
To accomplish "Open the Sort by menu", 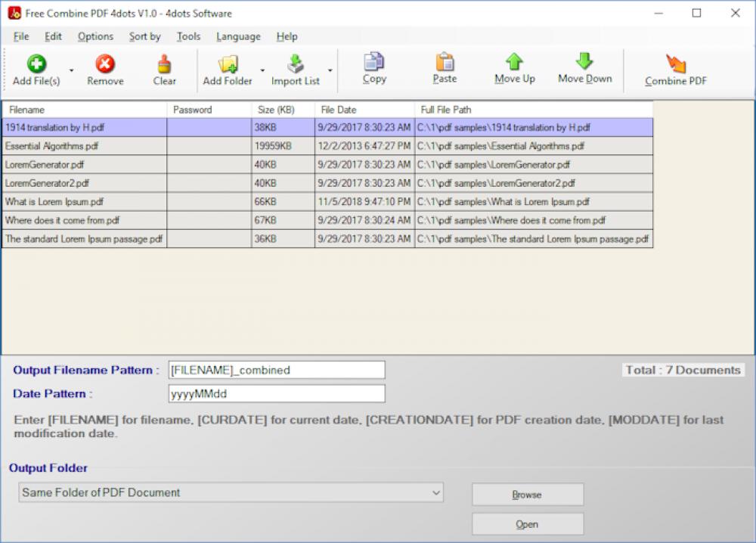I will pyautogui.click(x=143, y=36).
